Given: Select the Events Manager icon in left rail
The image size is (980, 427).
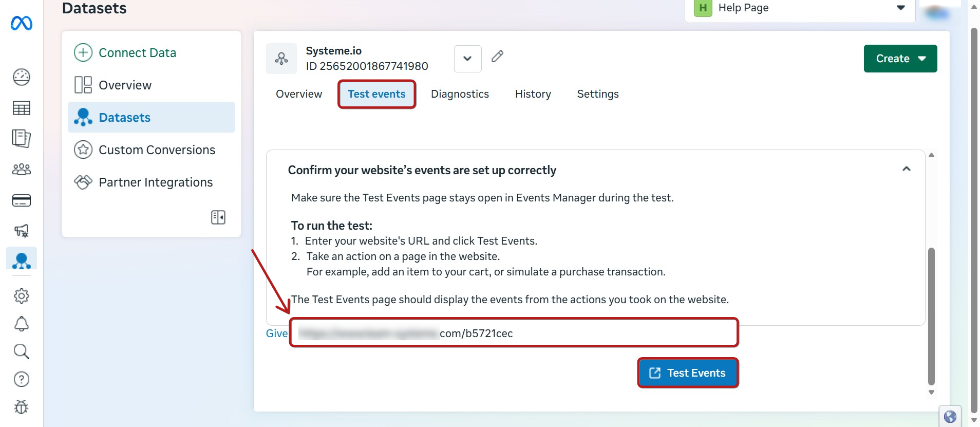Looking at the screenshot, I should (x=22, y=261).
